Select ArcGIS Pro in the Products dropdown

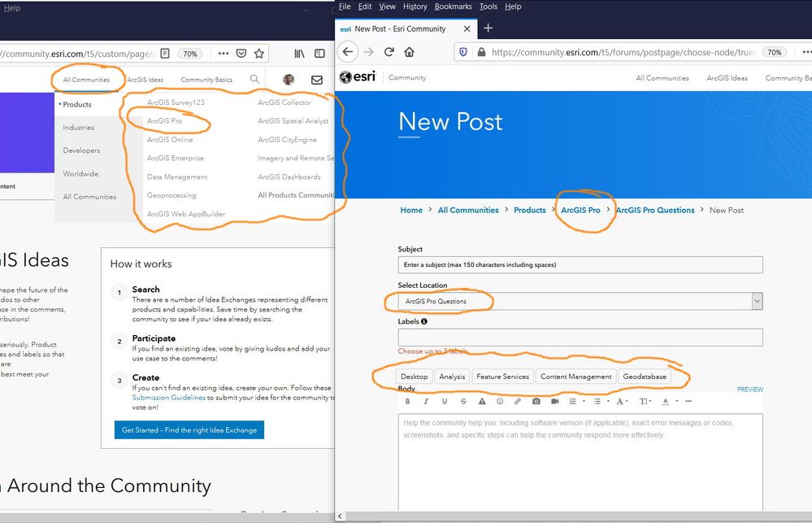point(165,120)
